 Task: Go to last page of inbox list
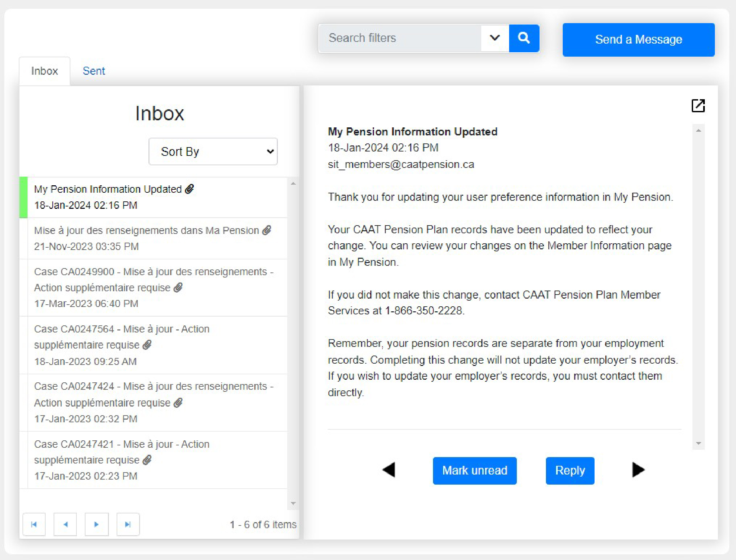pyautogui.click(x=128, y=524)
